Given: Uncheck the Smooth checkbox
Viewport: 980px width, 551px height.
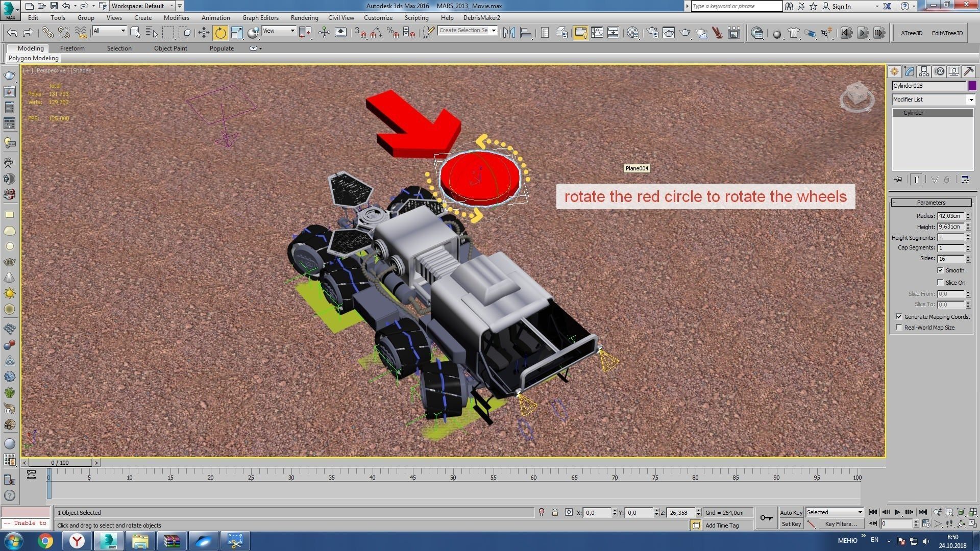Looking at the screenshot, I should tap(940, 270).
